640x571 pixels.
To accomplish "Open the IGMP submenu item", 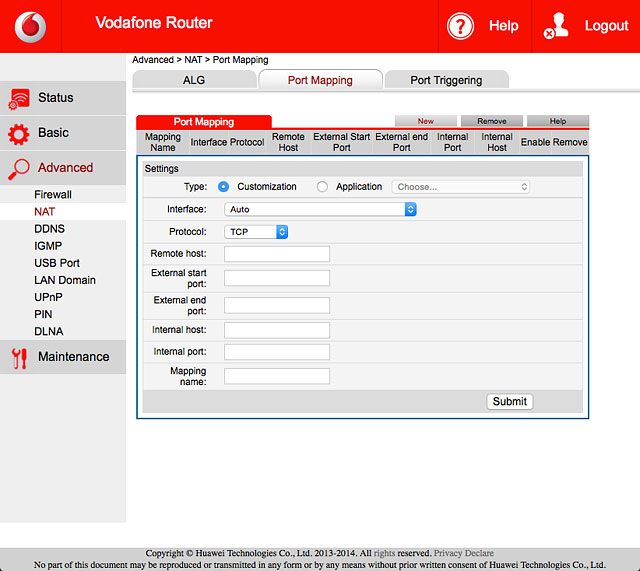I will pyautogui.click(x=48, y=246).
